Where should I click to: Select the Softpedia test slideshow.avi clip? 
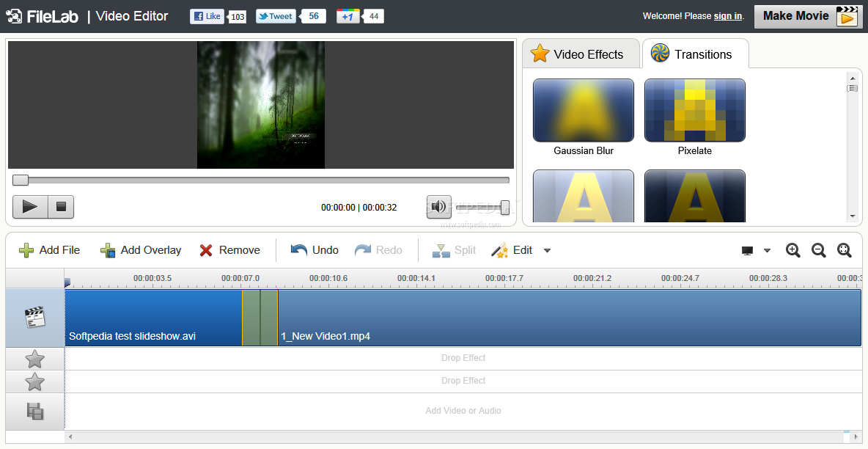153,318
